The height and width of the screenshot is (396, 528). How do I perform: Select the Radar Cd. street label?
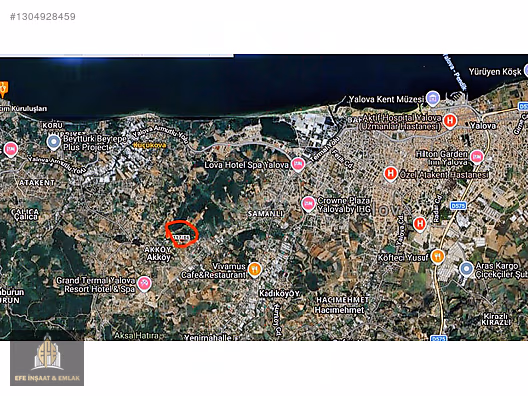(437, 209)
